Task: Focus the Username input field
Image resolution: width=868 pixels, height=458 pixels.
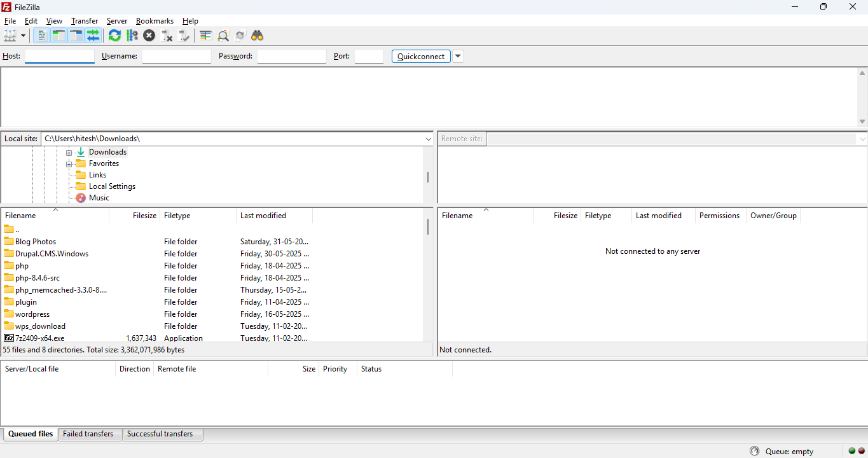Action: 177,56
